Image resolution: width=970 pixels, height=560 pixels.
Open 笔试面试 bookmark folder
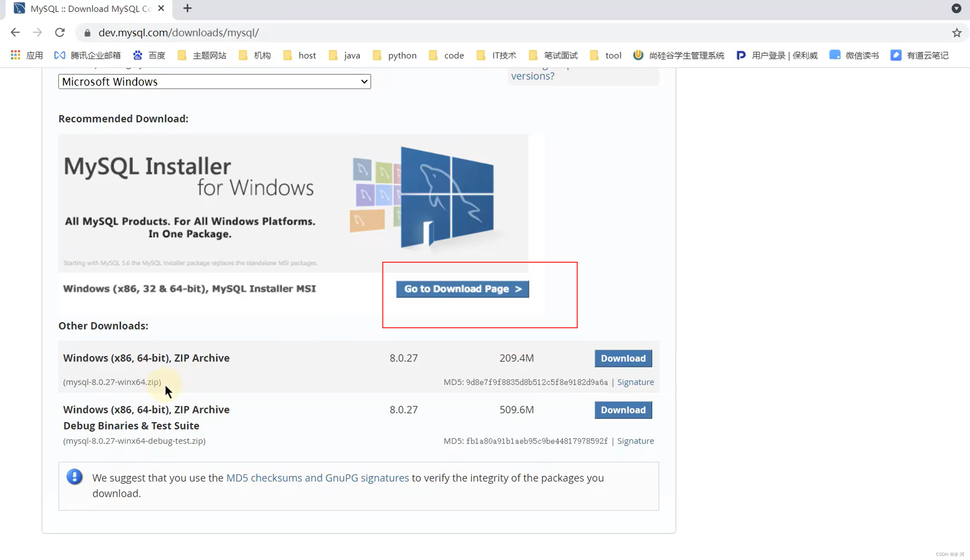(x=553, y=56)
